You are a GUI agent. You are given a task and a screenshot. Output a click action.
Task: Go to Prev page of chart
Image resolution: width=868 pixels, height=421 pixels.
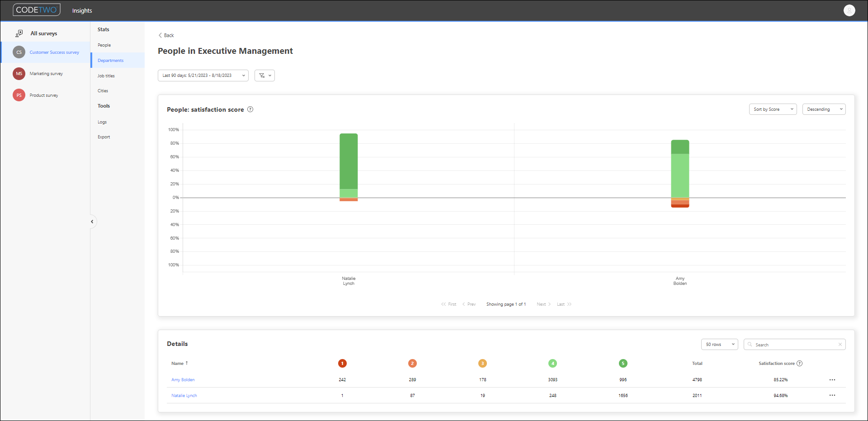click(x=469, y=304)
